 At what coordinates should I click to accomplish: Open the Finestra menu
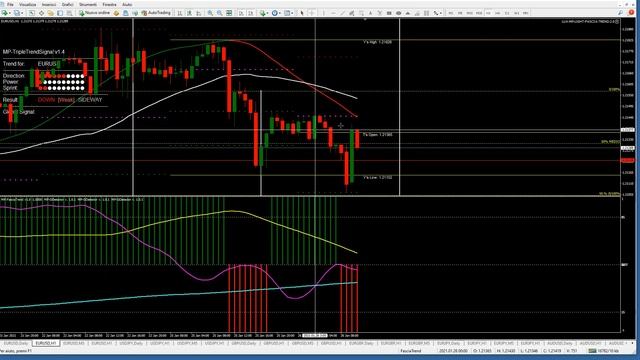[109, 4]
